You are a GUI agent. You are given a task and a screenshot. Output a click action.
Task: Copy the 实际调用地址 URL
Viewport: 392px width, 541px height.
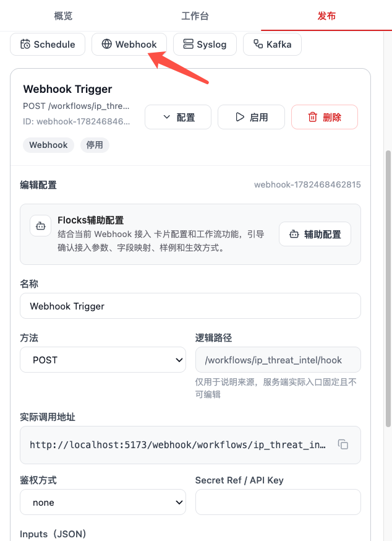tap(343, 444)
